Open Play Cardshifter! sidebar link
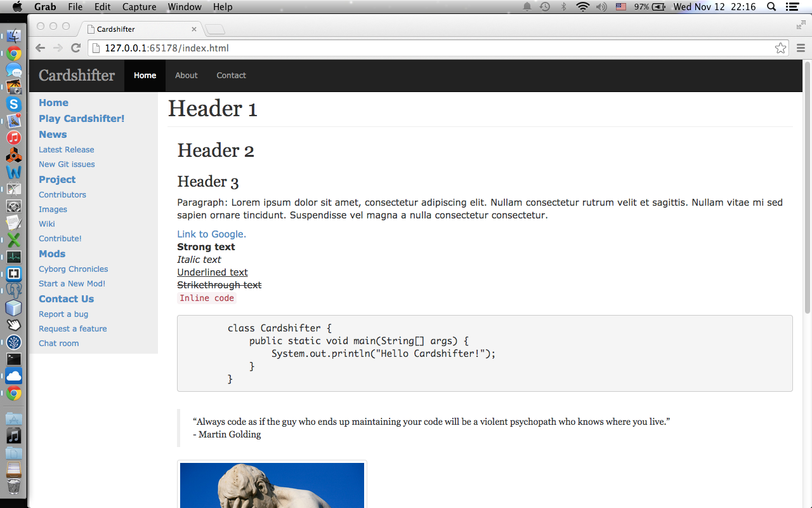812x508 pixels. (x=82, y=119)
